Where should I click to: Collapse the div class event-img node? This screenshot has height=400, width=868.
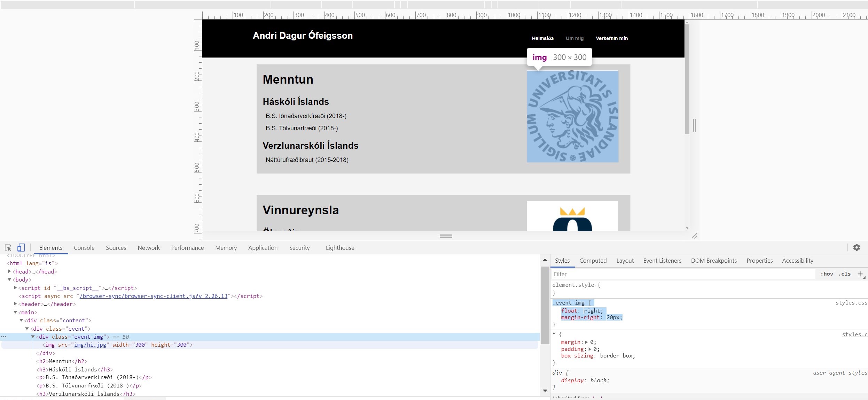tap(33, 337)
